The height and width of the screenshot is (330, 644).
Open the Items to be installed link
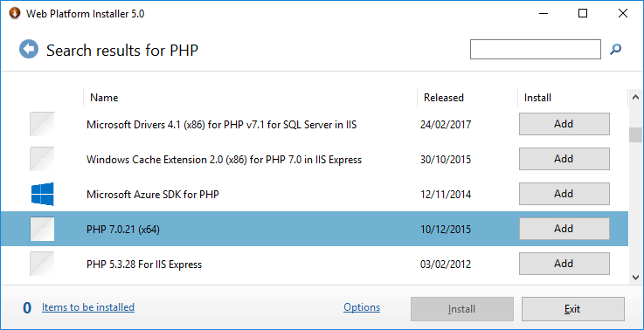[x=88, y=307]
